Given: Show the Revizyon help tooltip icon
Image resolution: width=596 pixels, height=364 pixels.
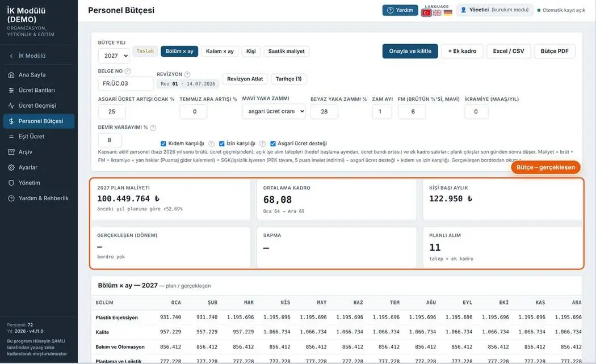Looking at the screenshot, I should (187, 74).
